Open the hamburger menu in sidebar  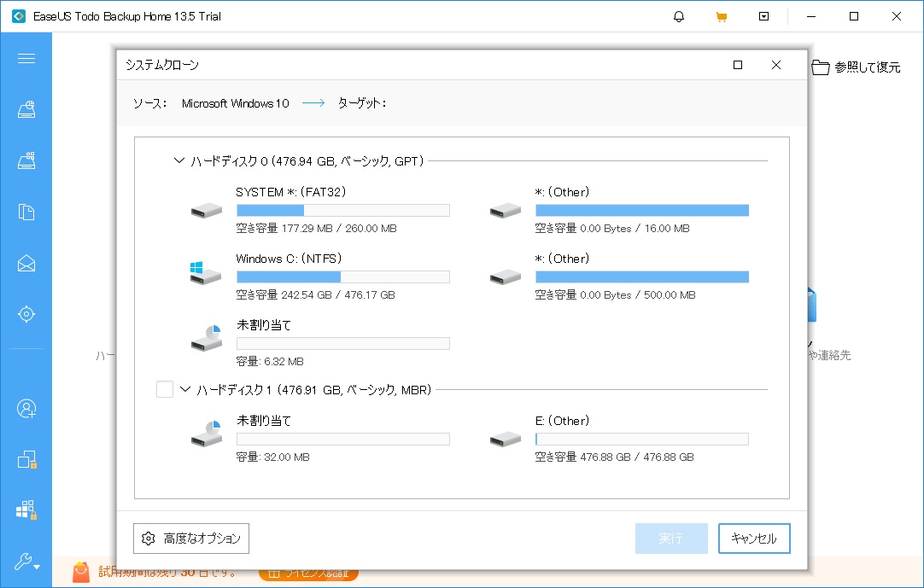(26, 58)
